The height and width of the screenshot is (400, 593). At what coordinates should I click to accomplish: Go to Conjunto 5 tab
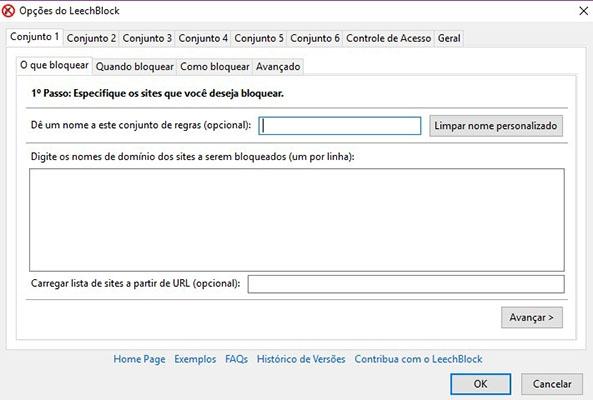tap(259, 38)
